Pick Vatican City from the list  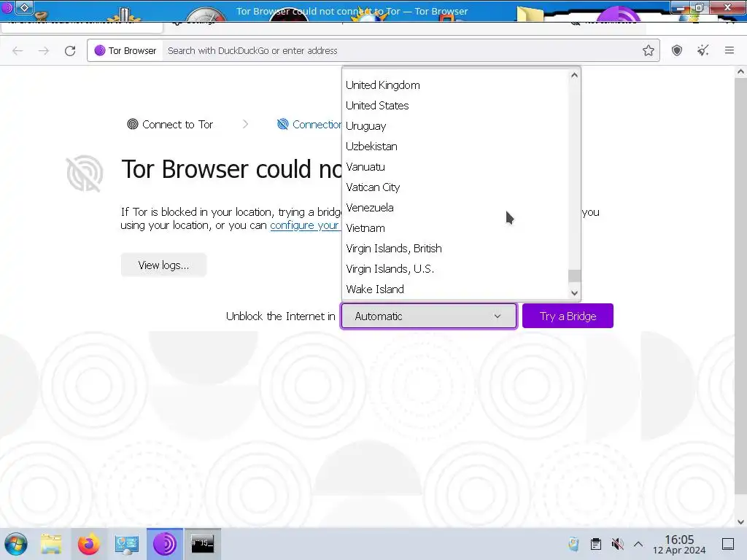tap(455, 187)
